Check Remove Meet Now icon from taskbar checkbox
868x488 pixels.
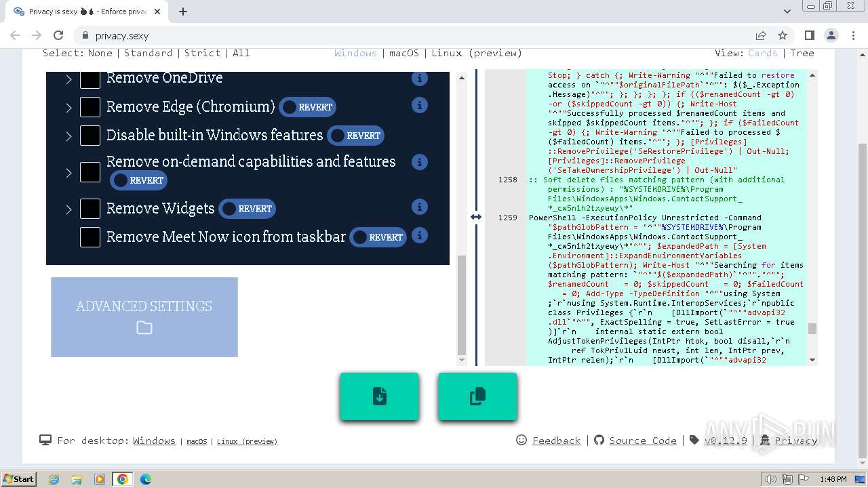click(x=90, y=237)
